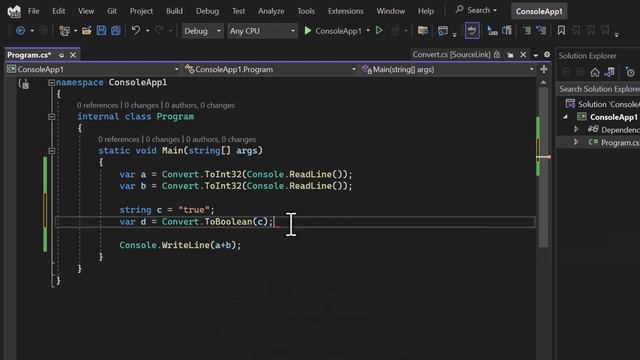
Task: Open the Main(string[] args) member dropdown
Action: (448, 69)
